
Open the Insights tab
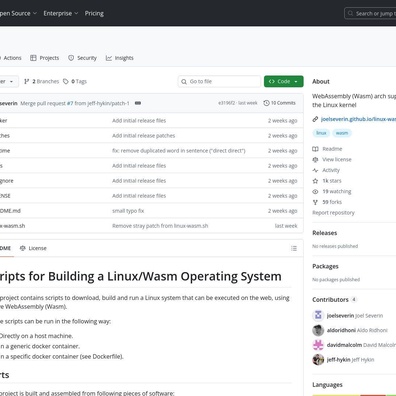pyautogui.click(x=120, y=58)
